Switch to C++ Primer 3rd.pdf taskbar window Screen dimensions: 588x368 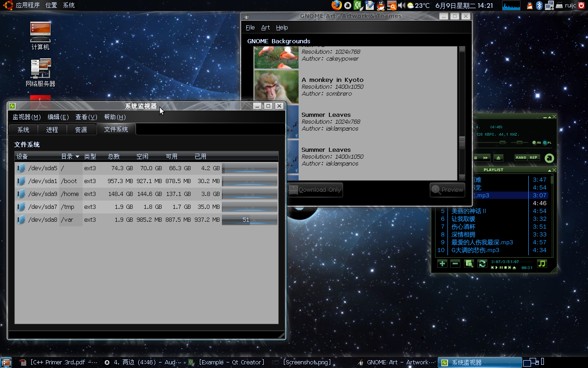coord(59,362)
